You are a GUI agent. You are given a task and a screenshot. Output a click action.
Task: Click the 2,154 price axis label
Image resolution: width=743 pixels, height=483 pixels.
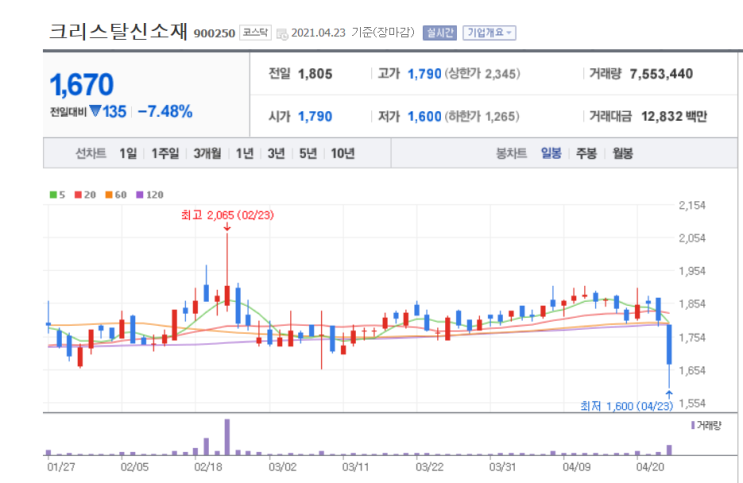[x=692, y=206]
